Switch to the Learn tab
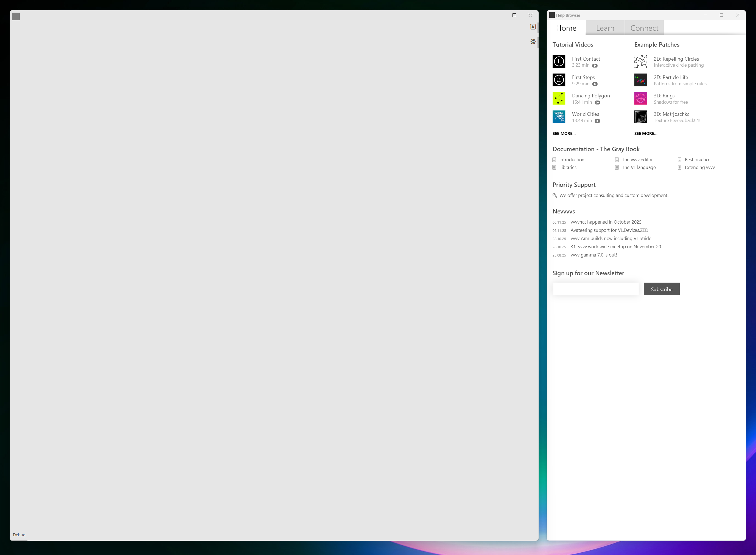756x555 pixels. [605, 28]
